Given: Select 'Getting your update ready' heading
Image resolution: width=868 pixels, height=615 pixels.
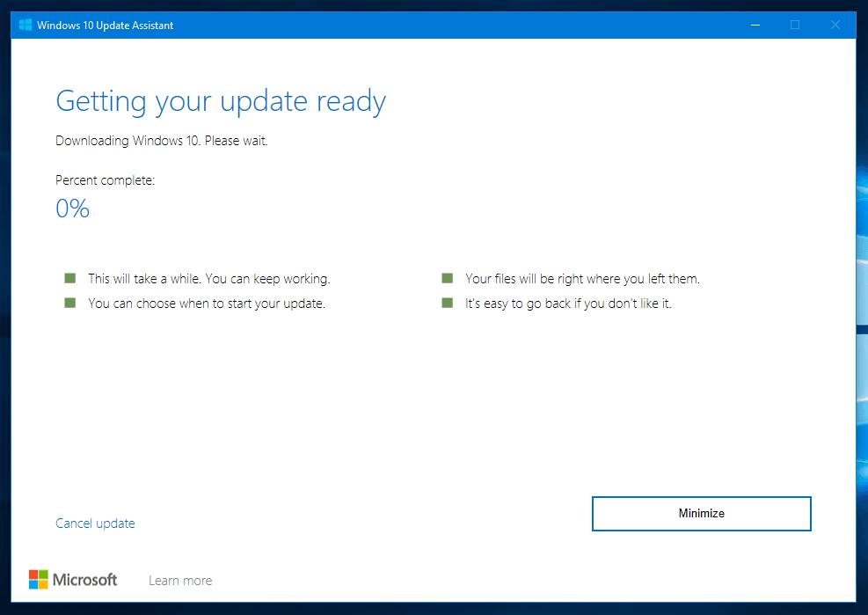Looking at the screenshot, I should pos(221,102).
